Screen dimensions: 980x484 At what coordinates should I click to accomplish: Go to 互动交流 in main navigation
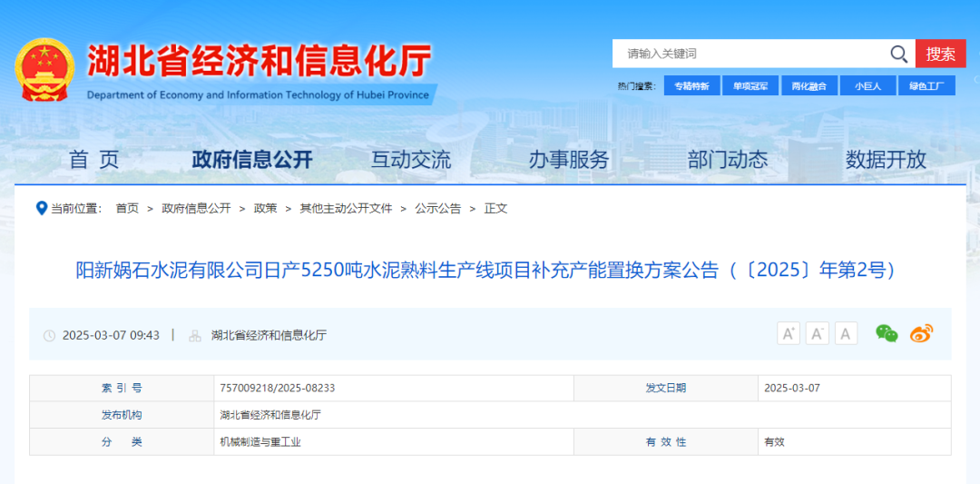tap(410, 160)
